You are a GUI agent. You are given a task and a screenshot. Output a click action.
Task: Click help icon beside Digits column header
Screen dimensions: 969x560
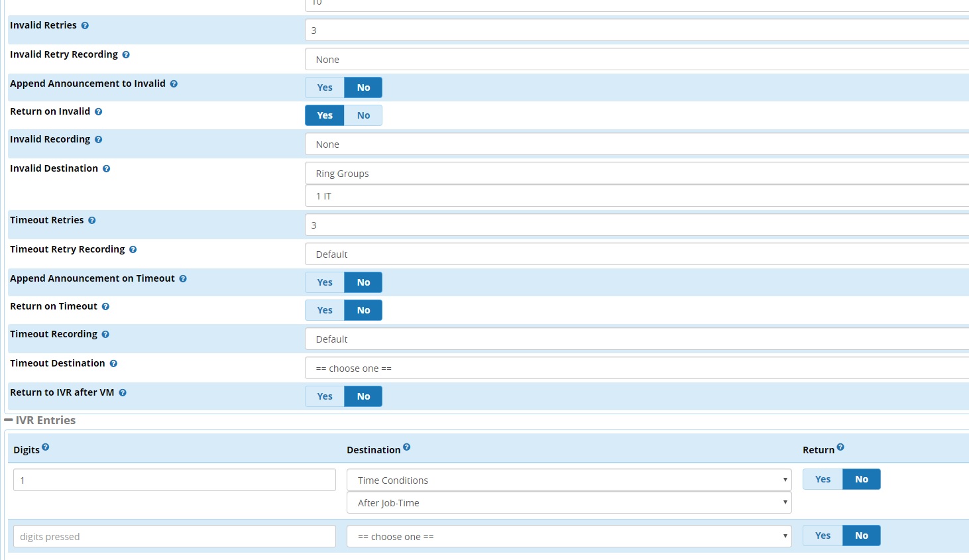point(46,447)
